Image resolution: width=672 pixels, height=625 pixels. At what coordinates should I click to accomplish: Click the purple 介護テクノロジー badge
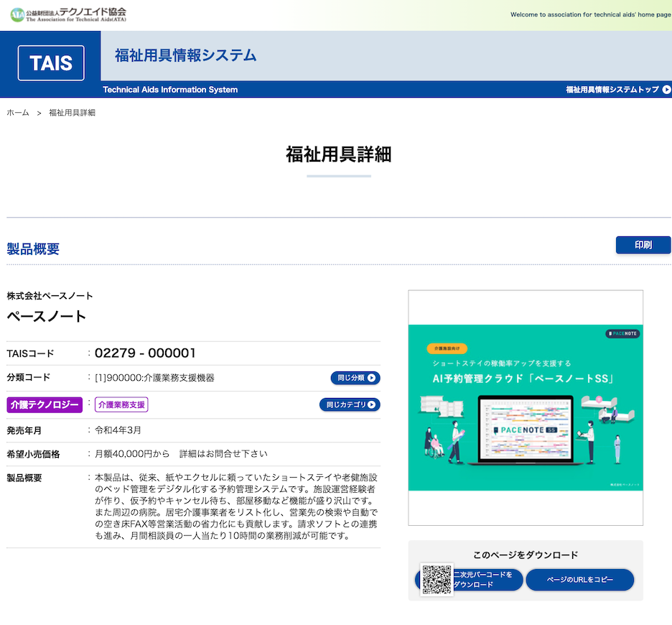pos(45,405)
